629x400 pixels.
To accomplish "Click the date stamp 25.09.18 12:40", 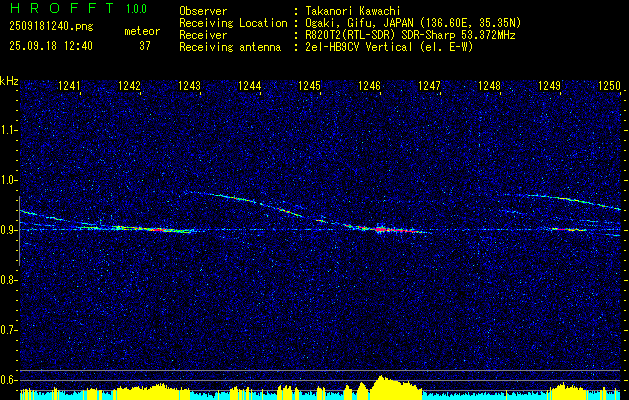I will point(51,46).
